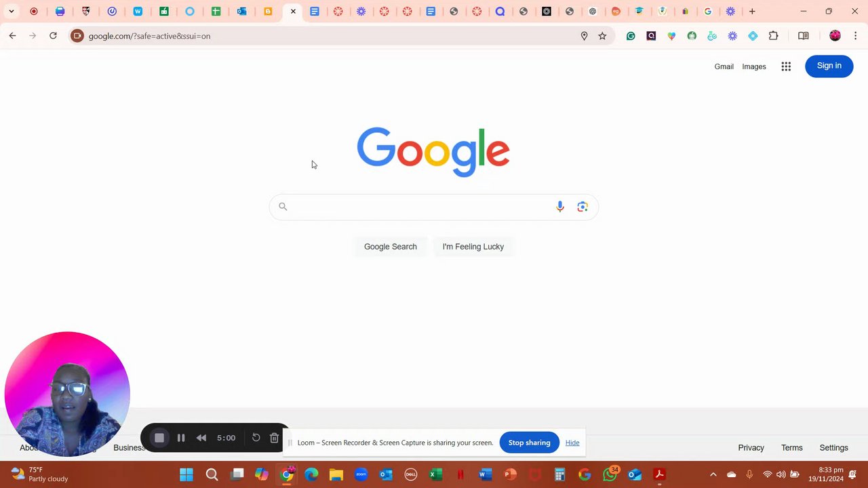Open WhatsApp from the taskbar
Image resolution: width=868 pixels, height=488 pixels.
coord(610,474)
